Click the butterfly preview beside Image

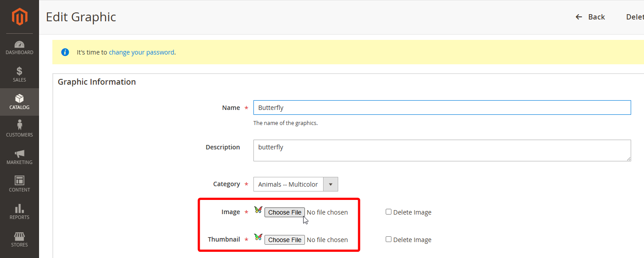(x=258, y=210)
